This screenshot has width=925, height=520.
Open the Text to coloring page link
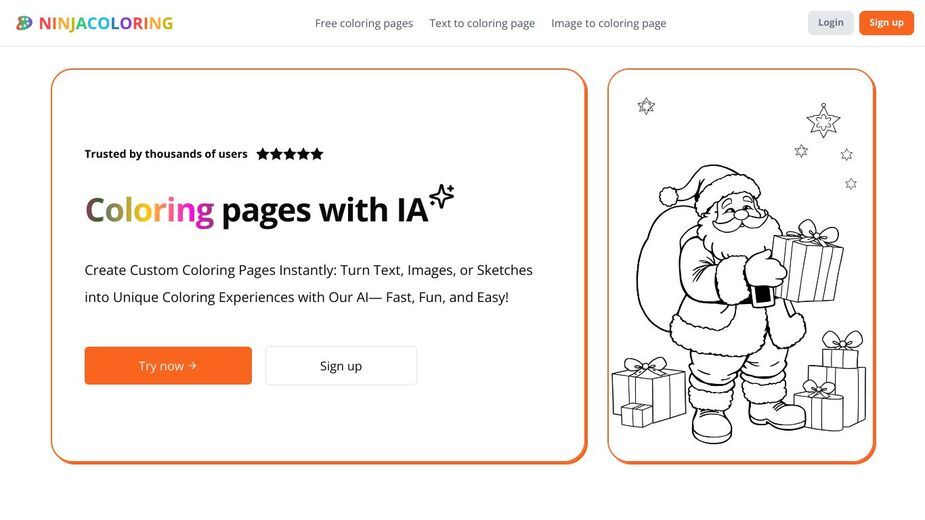tap(482, 23)
